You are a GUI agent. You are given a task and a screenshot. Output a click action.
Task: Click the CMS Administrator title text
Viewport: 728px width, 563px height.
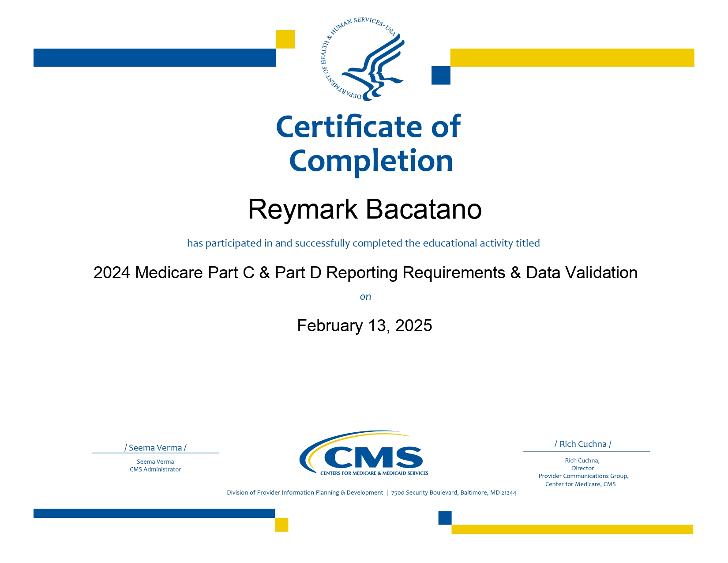(155, 469)
